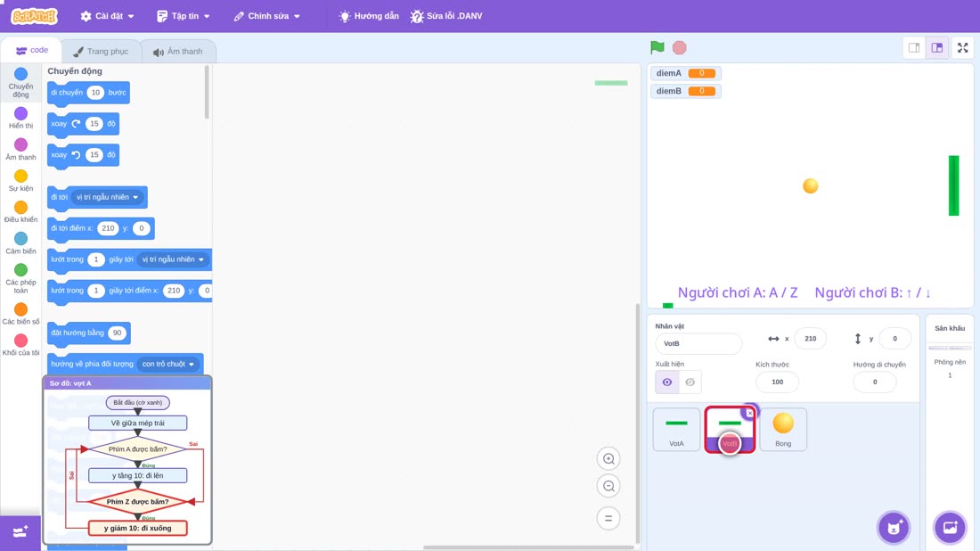Open the Tập tin menu
This screenshot has width=980, height=551.
[x=184, y=16]
